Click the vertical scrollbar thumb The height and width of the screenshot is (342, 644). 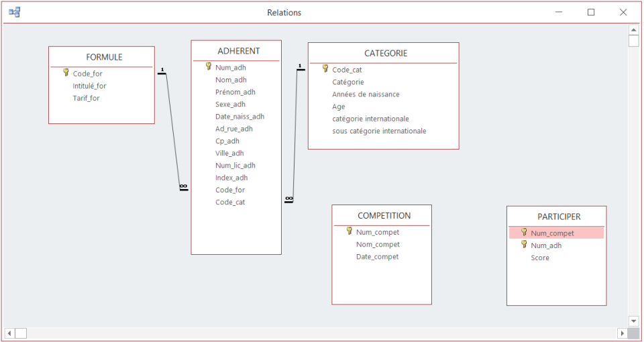(x=633, y=41)
